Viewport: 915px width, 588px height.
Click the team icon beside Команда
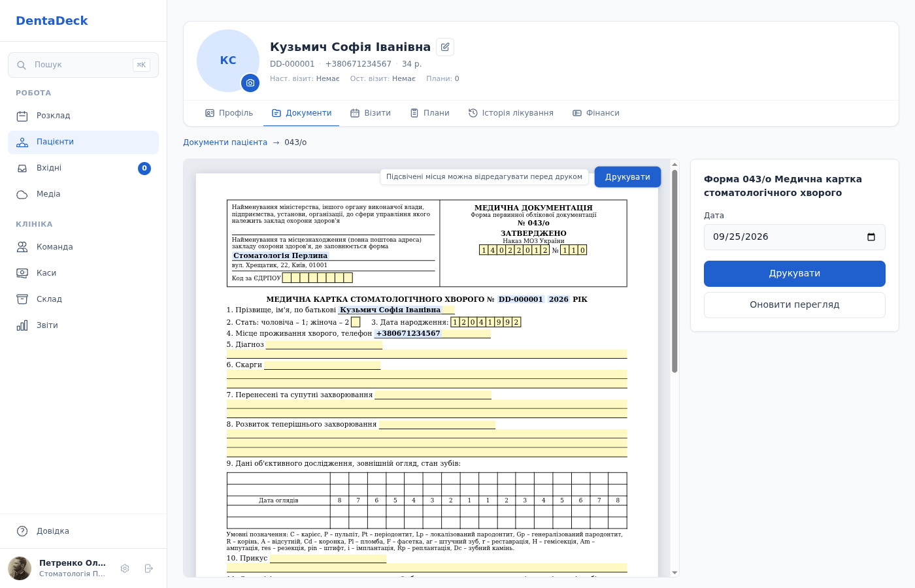pos(22,247)
